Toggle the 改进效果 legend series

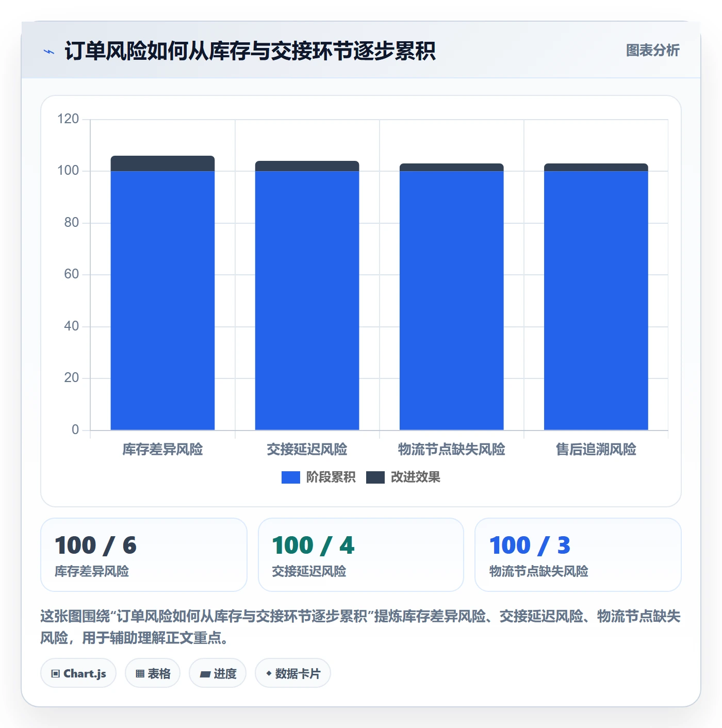click(403, 477)
